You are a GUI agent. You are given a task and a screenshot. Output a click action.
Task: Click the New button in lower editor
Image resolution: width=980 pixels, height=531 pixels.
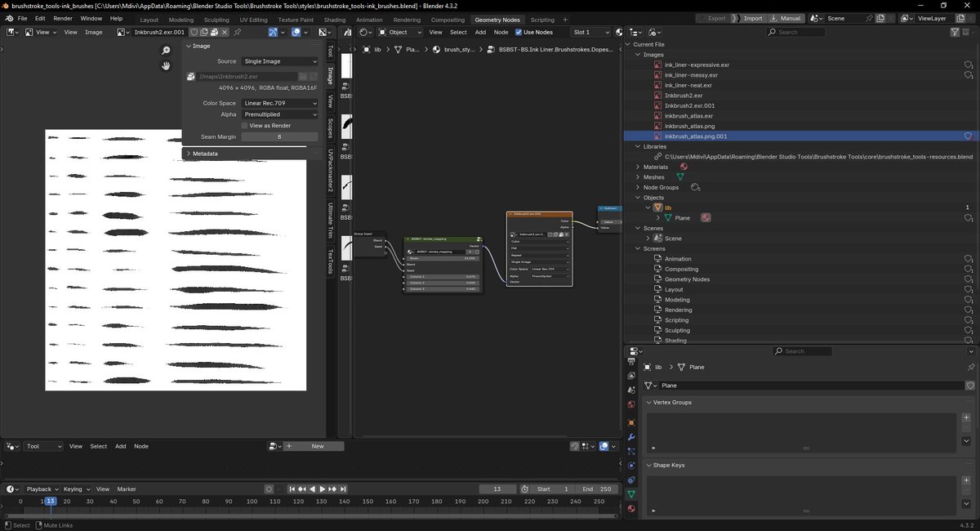317,446
